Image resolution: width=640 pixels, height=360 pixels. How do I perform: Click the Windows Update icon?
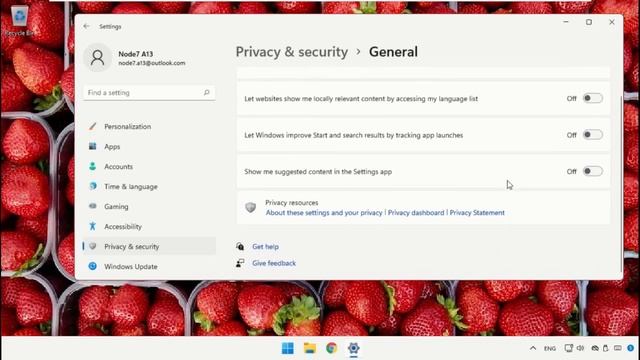[x=93, y=266]
